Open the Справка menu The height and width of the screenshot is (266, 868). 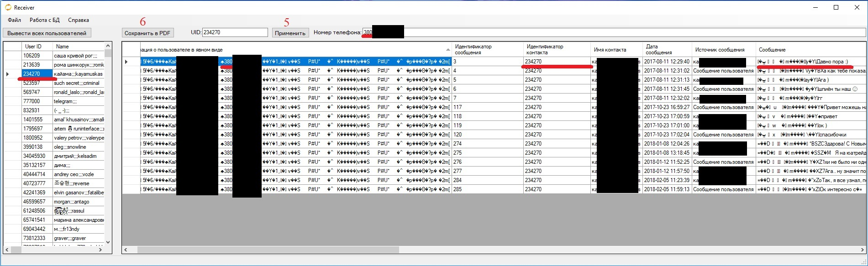point(79,20)
